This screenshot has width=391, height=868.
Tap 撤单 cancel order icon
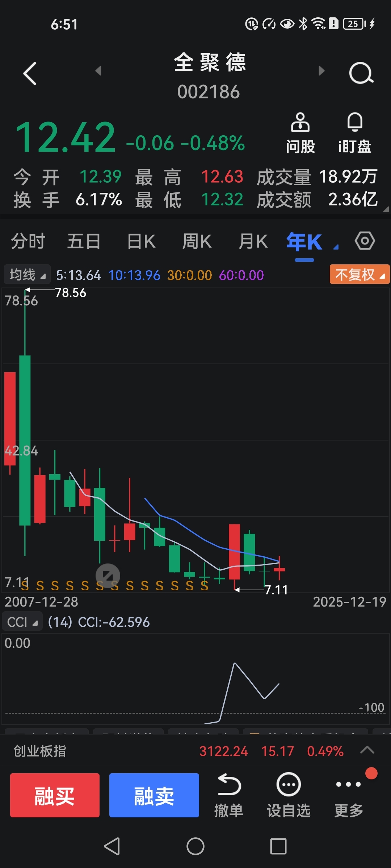[x=229, y=795]
